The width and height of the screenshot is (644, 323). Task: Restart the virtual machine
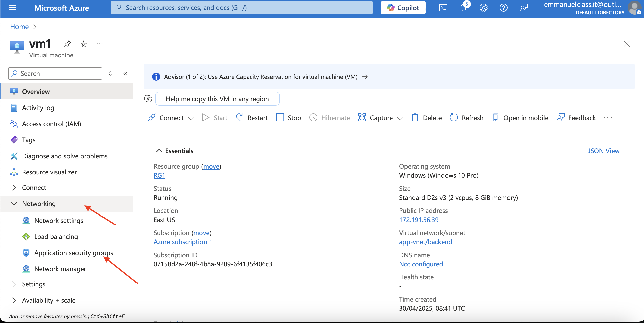point(252,118)
